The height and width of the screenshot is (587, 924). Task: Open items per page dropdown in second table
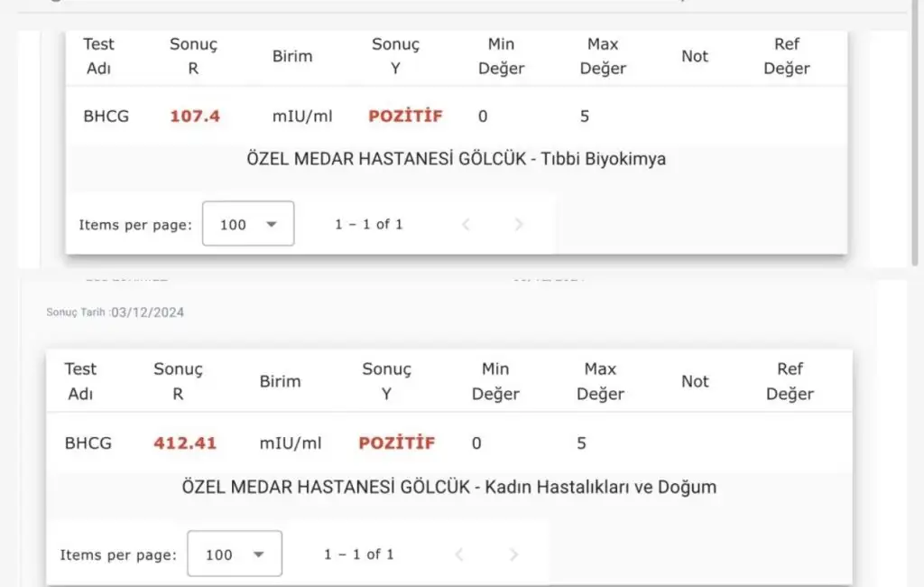coord(235,554)
